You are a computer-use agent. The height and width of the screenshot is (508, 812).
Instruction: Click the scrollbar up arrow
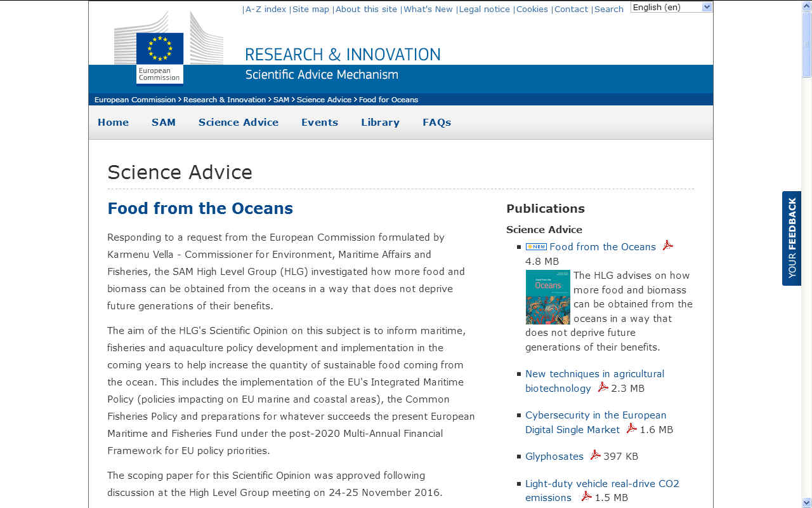pos(806,5)
